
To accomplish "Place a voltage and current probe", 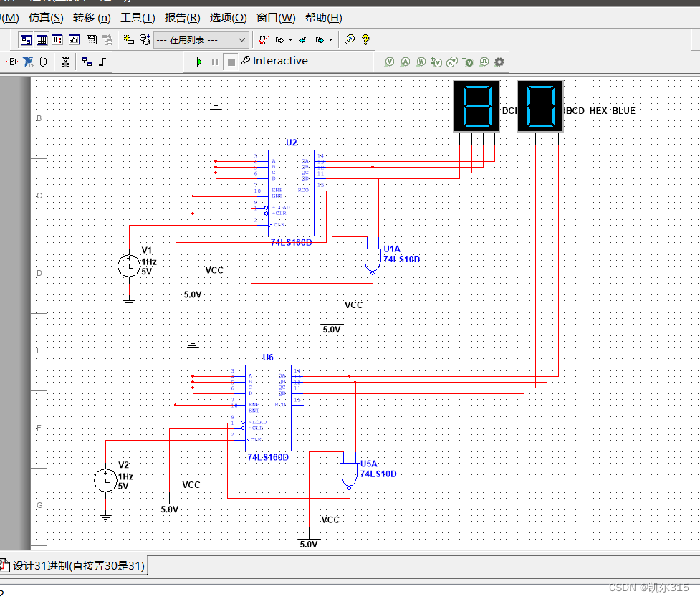I will (x=452, y=62).
